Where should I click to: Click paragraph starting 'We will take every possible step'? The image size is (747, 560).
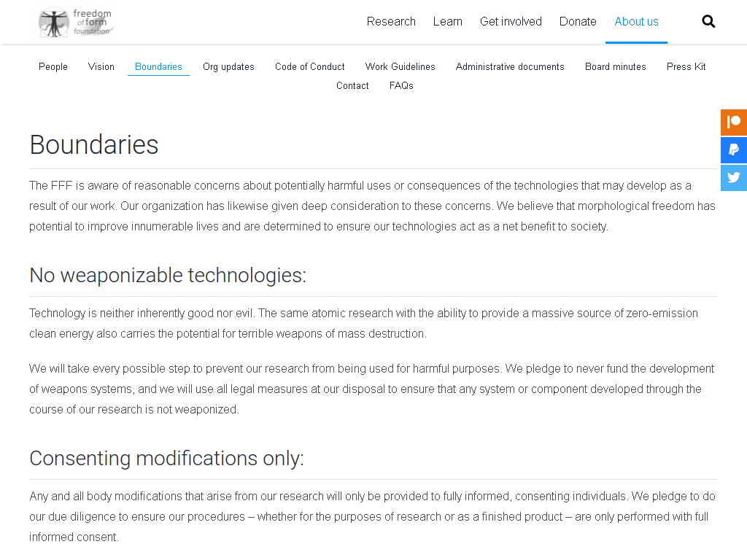tap(371, 389)
